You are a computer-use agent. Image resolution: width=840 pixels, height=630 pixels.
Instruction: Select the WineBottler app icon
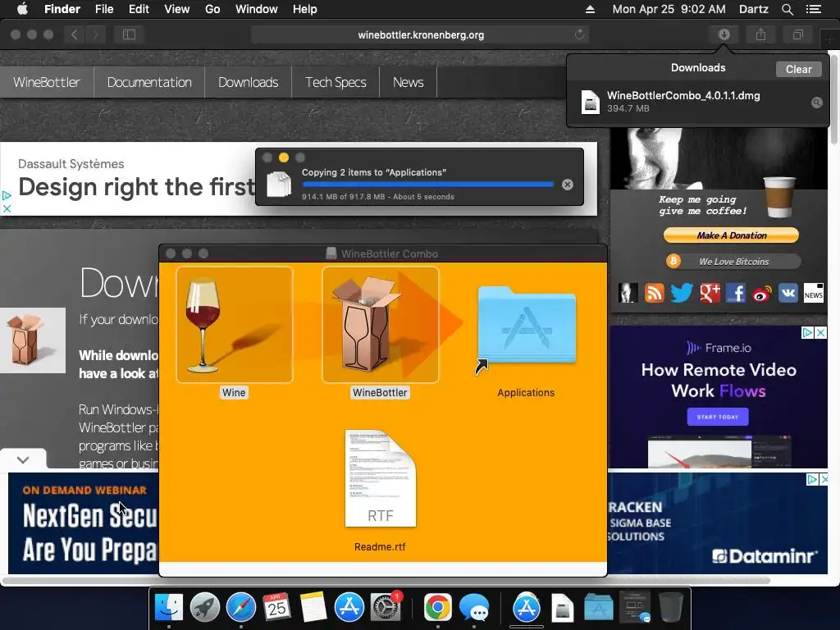[x=380, y=325]
